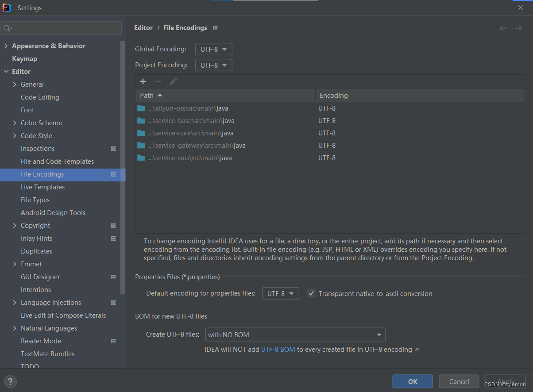
Task: Click the Cancel button
Action: 459,381
